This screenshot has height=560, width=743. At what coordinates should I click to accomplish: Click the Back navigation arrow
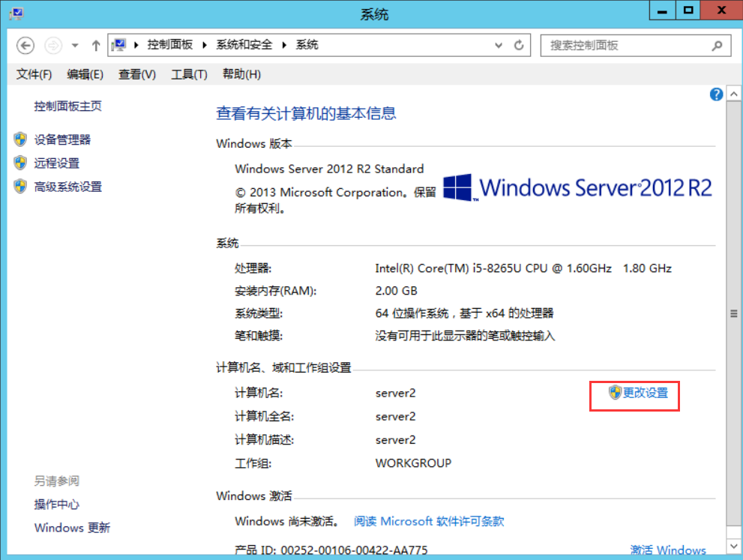pos(25,46)
